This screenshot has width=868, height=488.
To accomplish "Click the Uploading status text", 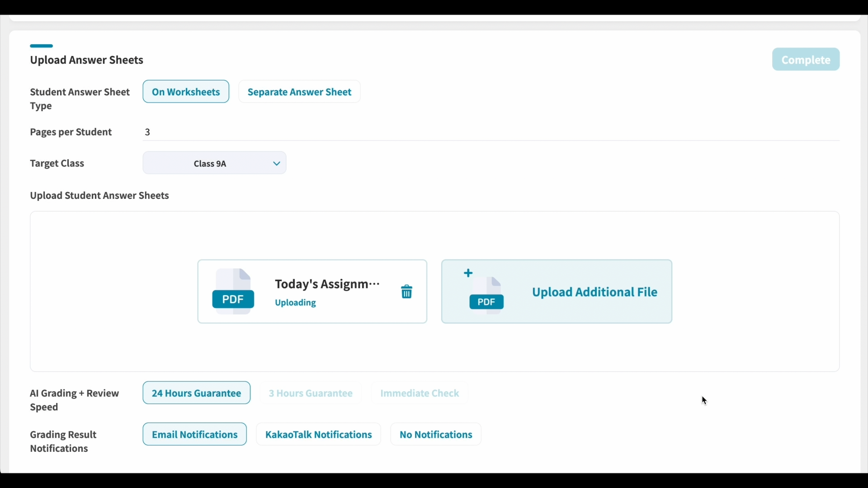I will coord(296,303).
